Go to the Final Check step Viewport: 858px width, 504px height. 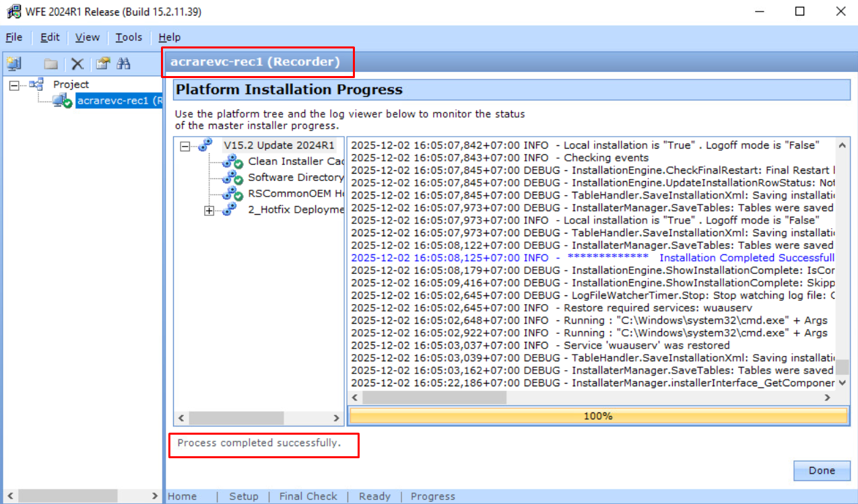coord(308,497)
